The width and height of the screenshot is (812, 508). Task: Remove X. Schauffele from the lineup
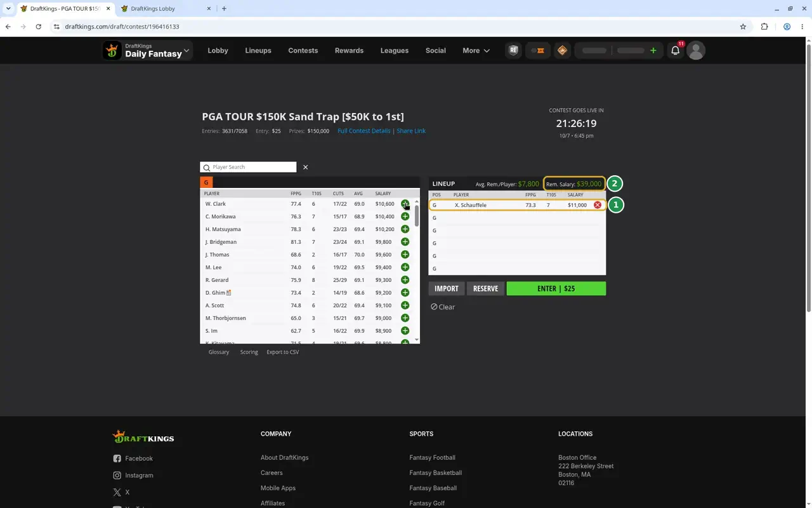point(597,205)
